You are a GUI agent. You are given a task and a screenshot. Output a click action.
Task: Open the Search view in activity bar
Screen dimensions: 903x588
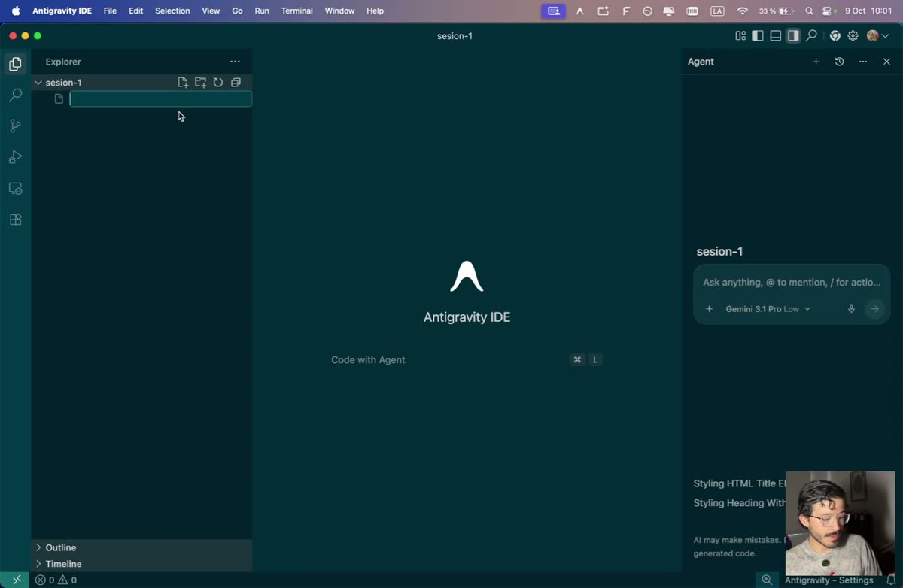click(x=15, y=95)
